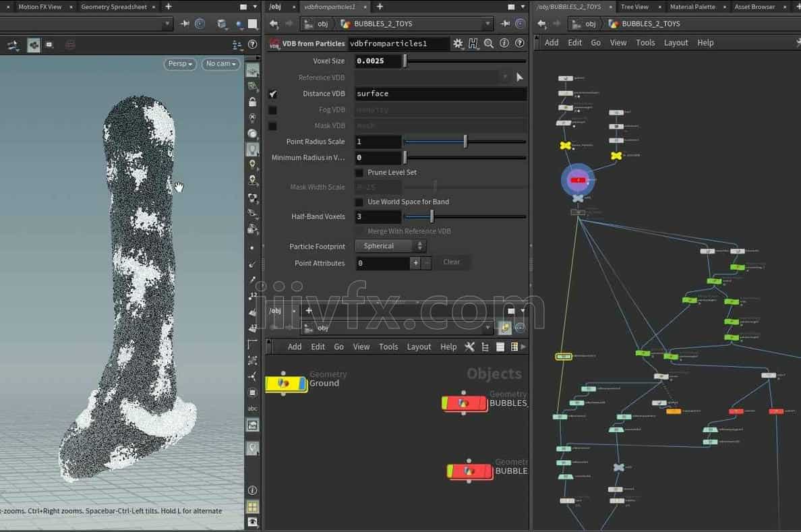
Task: Click the magnifier search icon in parameters
Action: click(489, 43)
